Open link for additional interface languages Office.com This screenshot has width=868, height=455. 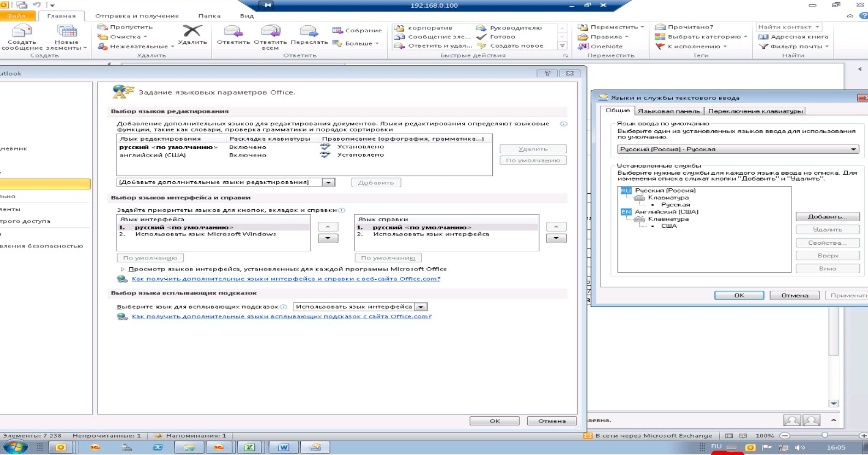pyautogui.click(x=286, y=279)
